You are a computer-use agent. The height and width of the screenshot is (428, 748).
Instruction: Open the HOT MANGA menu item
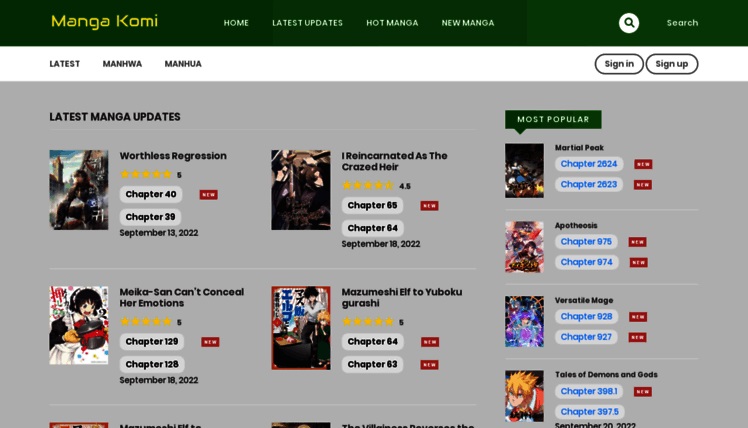pyautogui.click(x=392, y=23)
